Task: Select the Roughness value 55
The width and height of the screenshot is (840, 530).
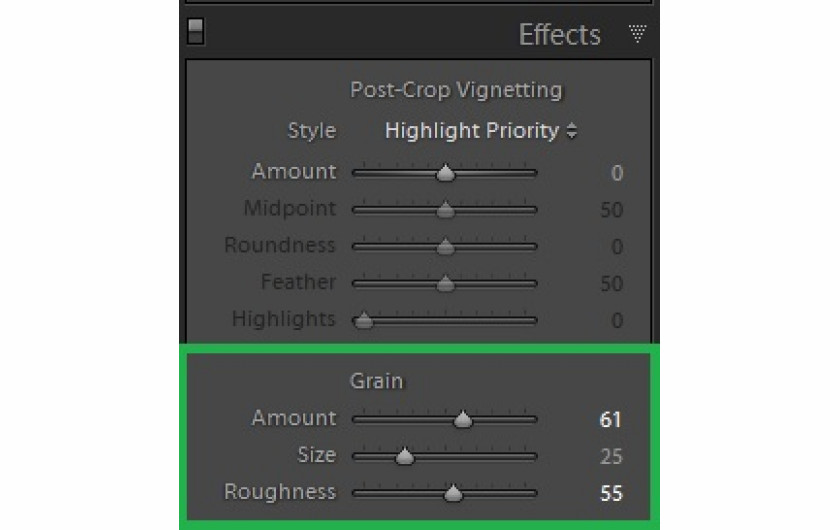Action: (x=611, y=493)
